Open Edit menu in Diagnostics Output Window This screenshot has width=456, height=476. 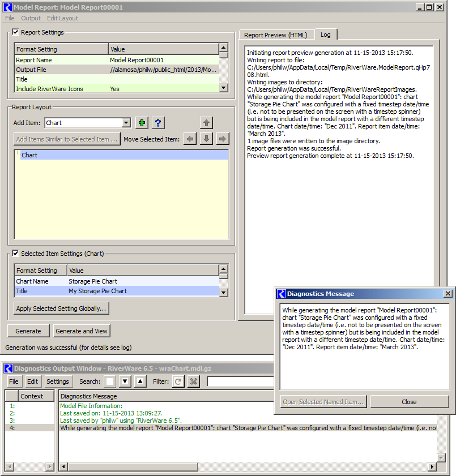point(32,381)
